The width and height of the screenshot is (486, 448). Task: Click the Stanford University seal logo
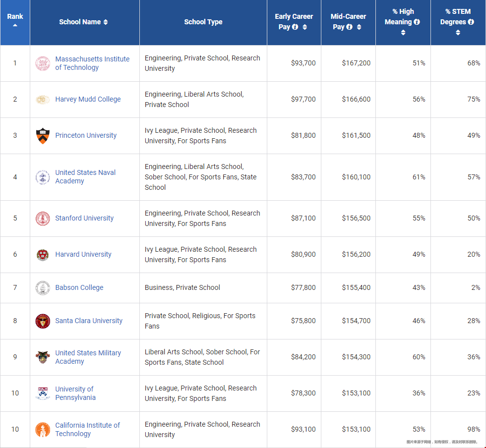coord(43,219)
